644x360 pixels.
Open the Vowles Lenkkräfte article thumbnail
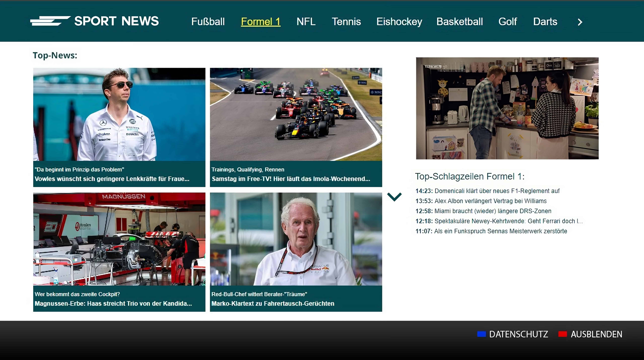pyautogui.click(x=119, y=114)
